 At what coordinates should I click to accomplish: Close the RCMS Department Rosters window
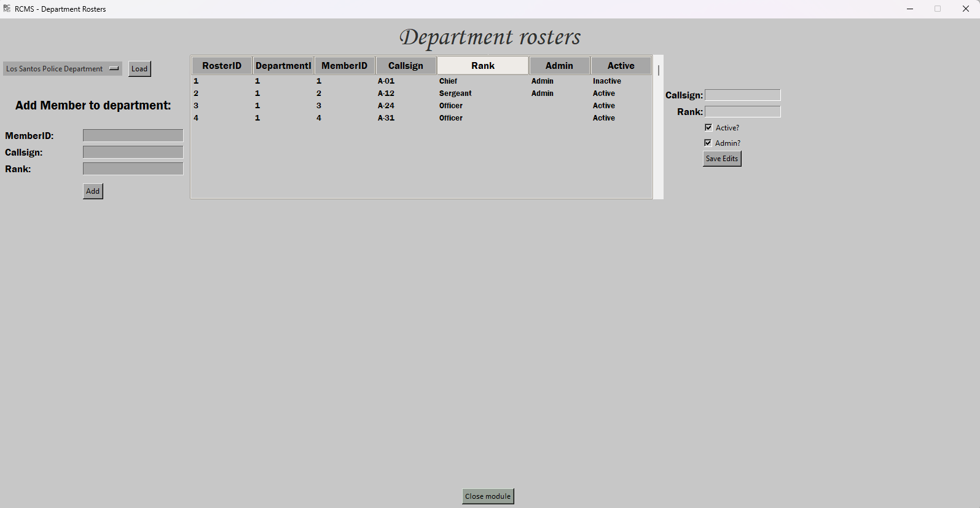[966, 9]
